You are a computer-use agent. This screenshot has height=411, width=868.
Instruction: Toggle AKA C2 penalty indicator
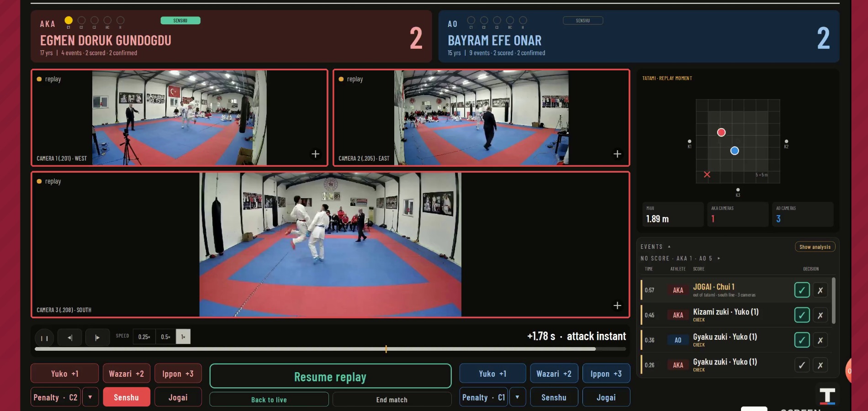point(81,20)
